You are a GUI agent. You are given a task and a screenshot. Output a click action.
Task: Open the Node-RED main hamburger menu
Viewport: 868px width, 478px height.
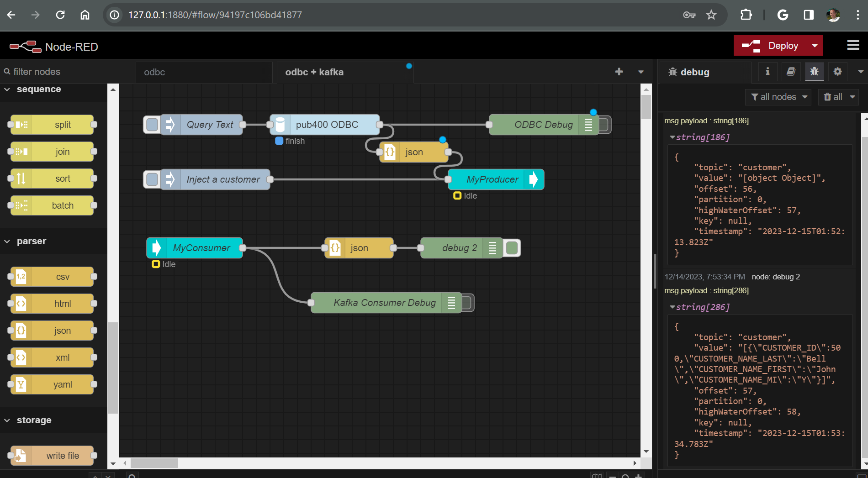coord(853,45)
